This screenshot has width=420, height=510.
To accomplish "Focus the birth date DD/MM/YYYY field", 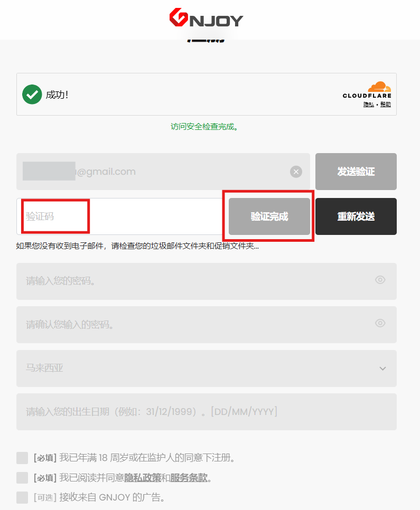I will pyautogui.click(x=207, y=412).
